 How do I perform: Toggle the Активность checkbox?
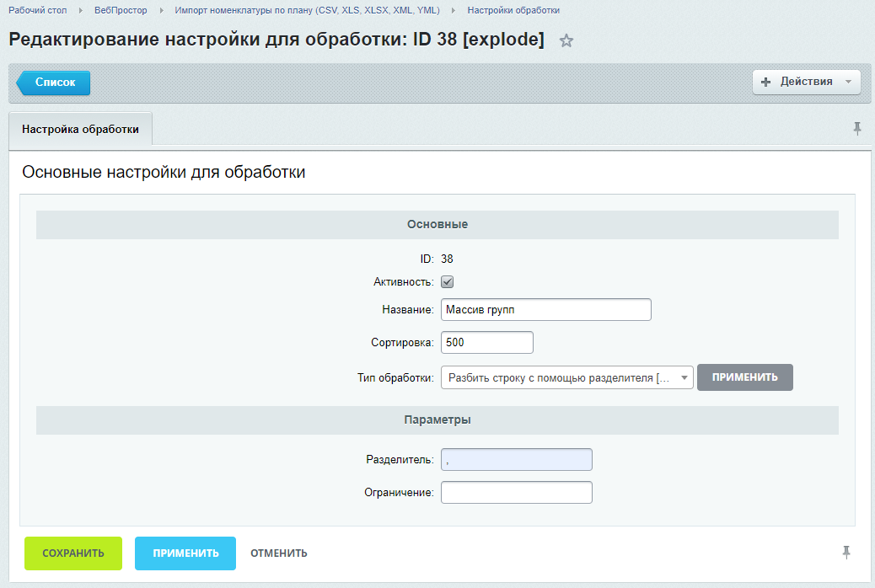pyautogui.click(x=447, y=281)
